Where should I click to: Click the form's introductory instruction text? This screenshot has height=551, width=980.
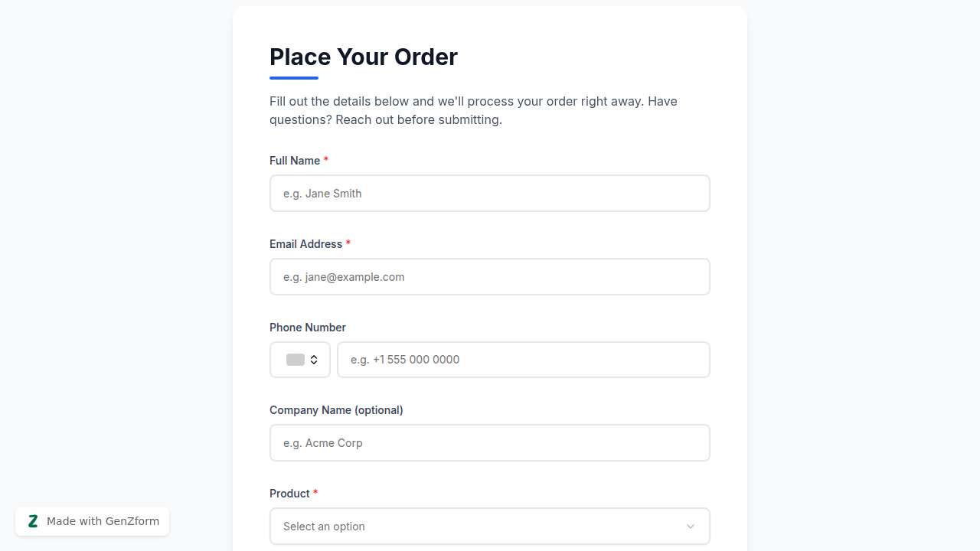[473, 110]
